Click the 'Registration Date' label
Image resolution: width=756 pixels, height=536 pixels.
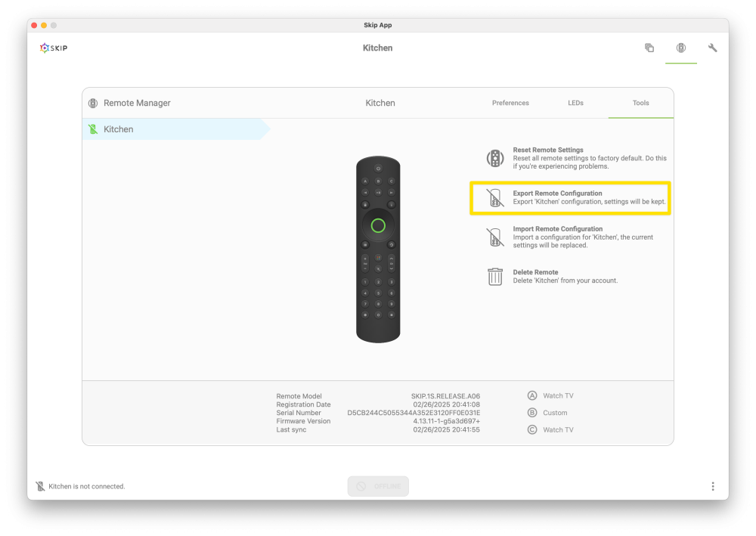point(303,404)
